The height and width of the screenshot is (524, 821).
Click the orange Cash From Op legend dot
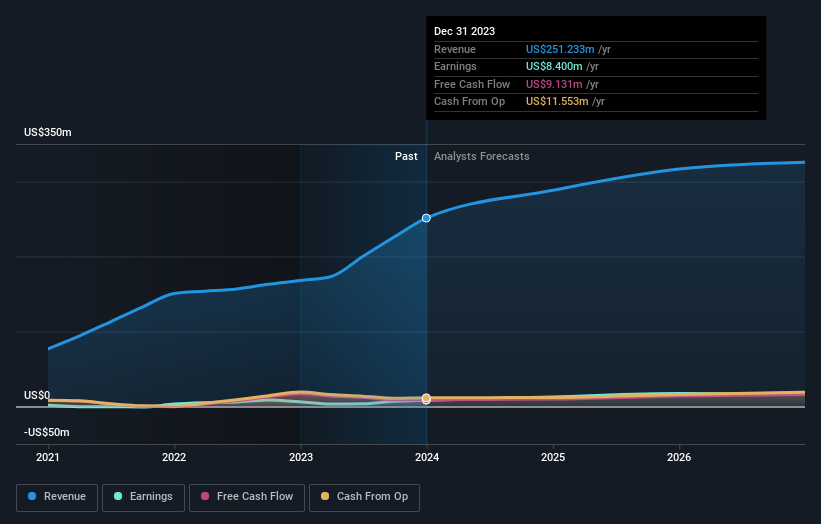[325, 496]
